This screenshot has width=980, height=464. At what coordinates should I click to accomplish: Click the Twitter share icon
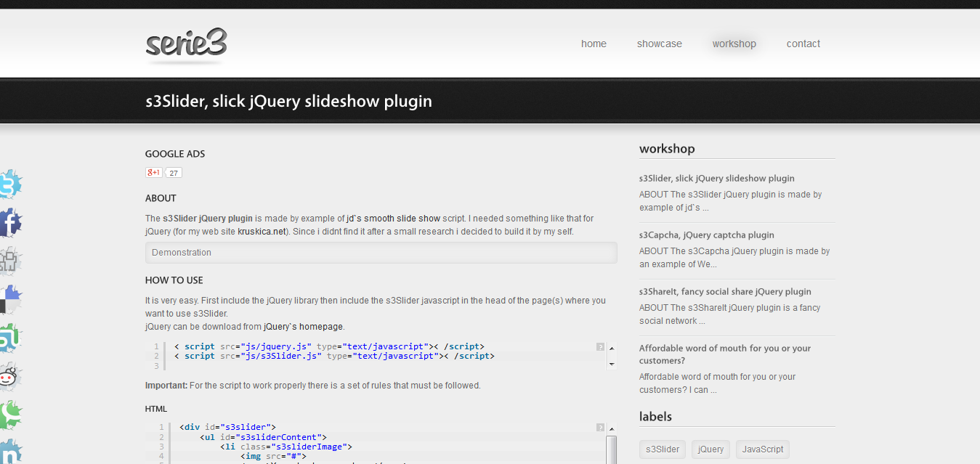(x=10, y=184)
